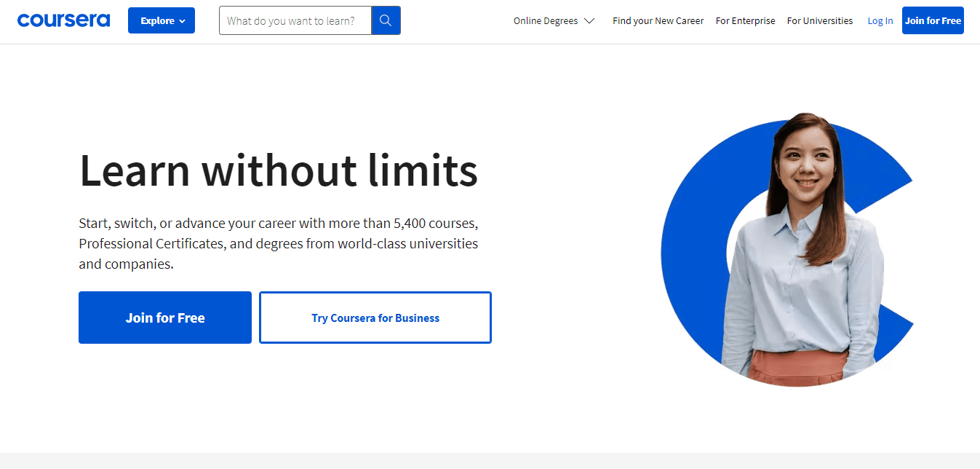Image resolution: width=980 pixels, height=469 pixels.
Task: Click the Log In link
Action: pyautogui.click(x=880, y=20)
